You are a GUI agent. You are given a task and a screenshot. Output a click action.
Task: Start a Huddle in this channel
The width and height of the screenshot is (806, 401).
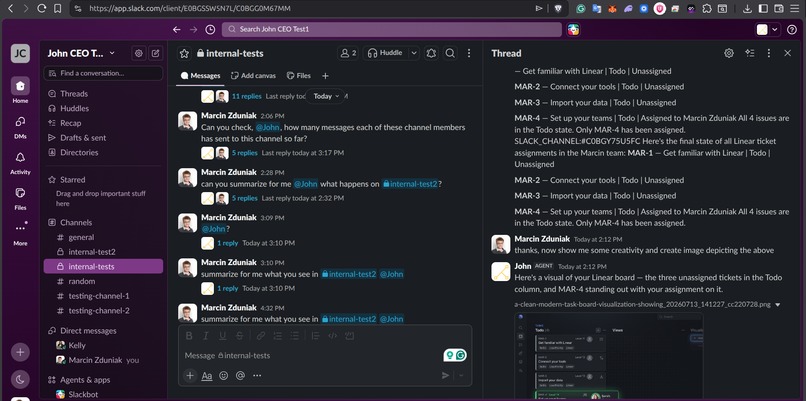386,53
